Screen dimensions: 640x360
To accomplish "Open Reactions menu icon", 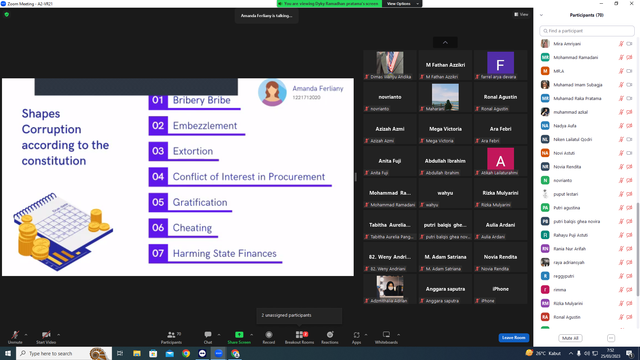I will pyautogui.click(x=330, y=336).
